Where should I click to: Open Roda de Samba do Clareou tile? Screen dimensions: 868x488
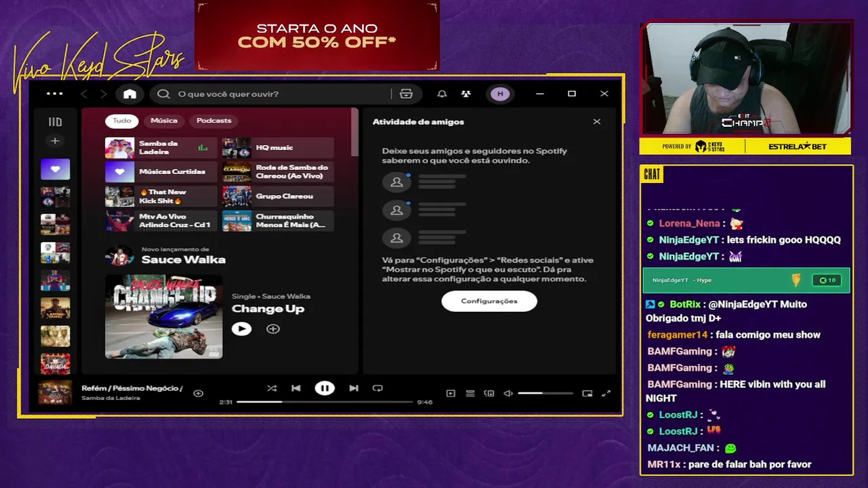(x=278, y=172)
